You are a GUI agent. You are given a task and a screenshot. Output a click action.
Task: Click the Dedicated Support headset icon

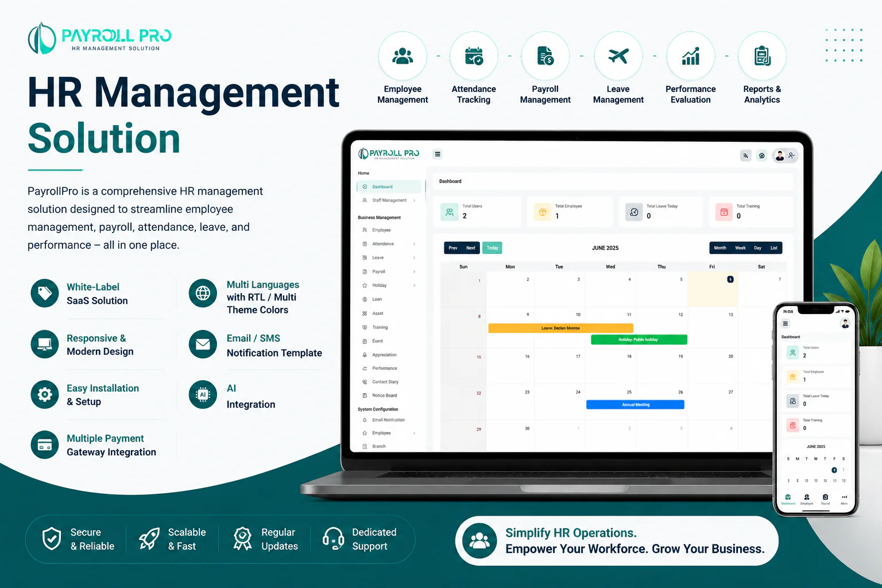[333, 539]
